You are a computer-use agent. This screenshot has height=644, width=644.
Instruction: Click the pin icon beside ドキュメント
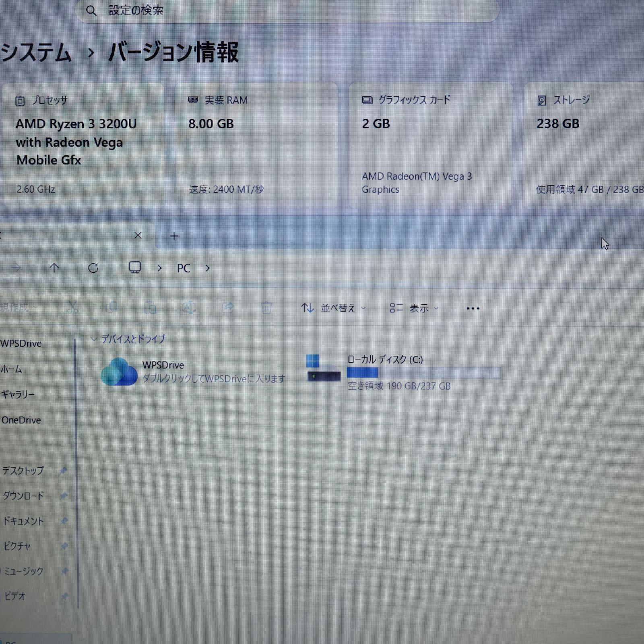tap(64, 521)
